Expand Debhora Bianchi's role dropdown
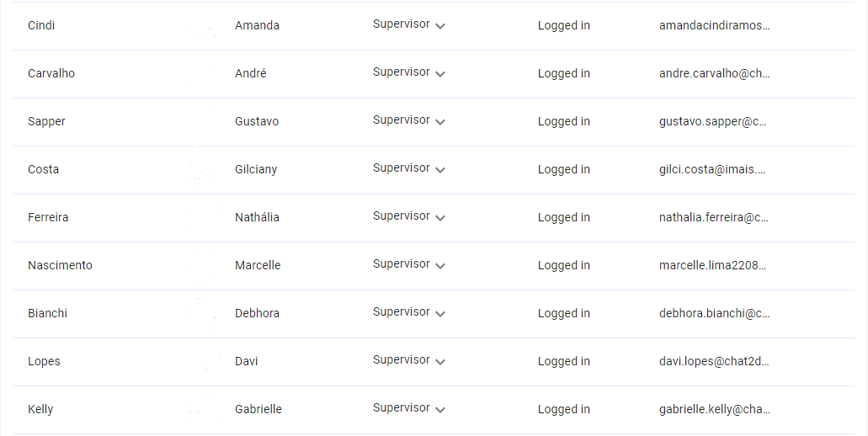Screen dimensions: 868x436 [x=409, y=313]
